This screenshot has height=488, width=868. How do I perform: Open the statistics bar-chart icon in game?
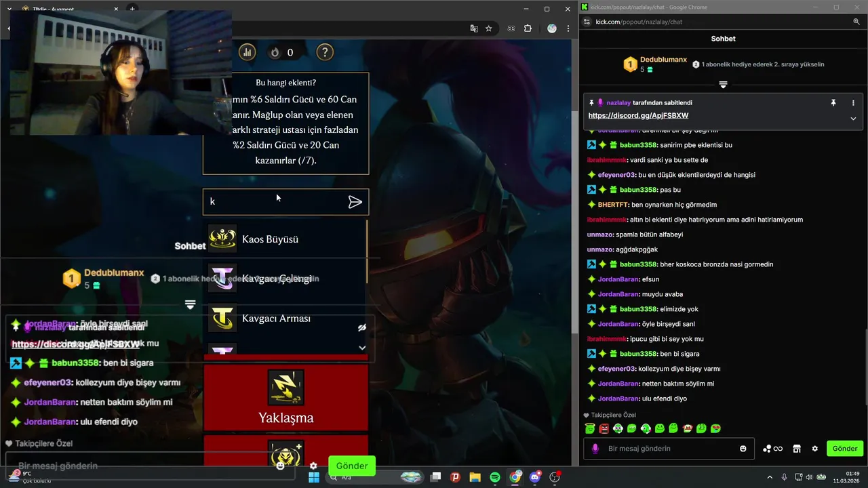coord(247,52)
